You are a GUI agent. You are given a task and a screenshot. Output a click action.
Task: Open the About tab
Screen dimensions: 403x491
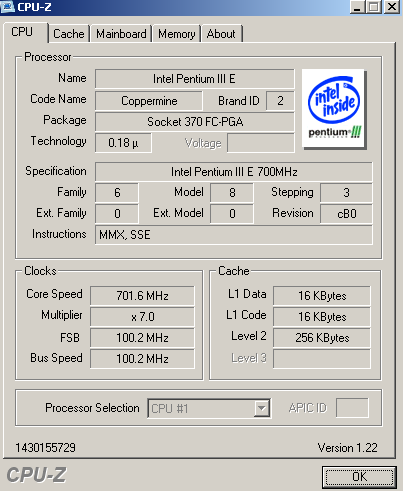click(x=221, y=34)
